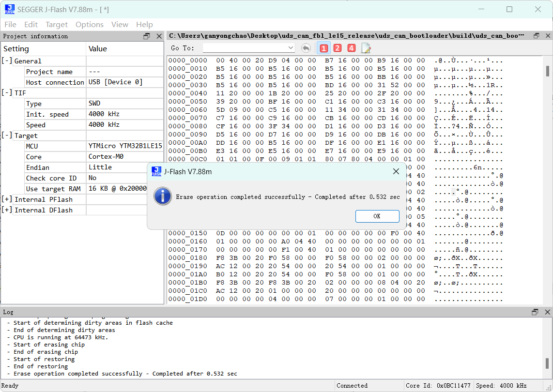Click the SWD type value
The height and width of the screenshot is (392, 553).
tap(94, 103)
